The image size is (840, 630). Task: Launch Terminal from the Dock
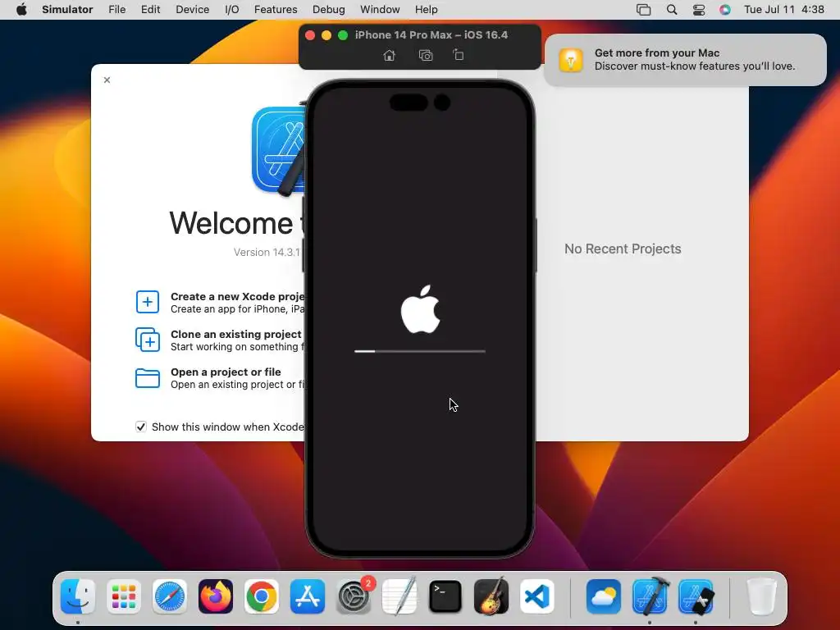point(445,596)
